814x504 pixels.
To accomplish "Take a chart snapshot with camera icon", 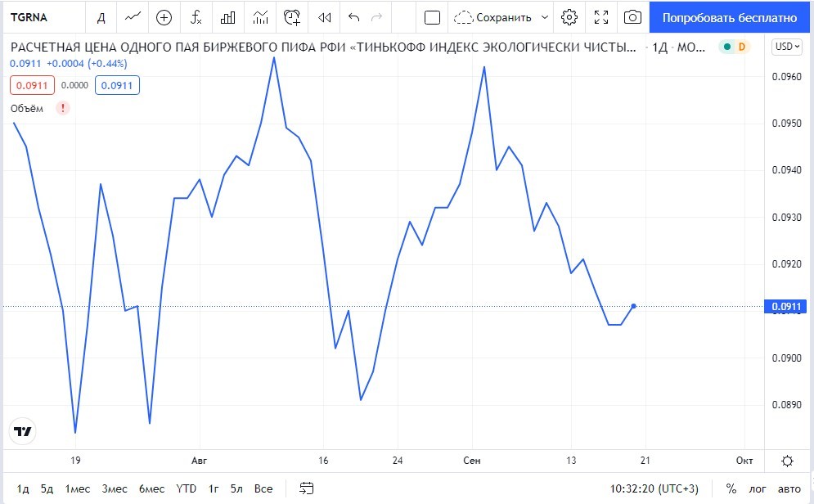I will 632,17.
